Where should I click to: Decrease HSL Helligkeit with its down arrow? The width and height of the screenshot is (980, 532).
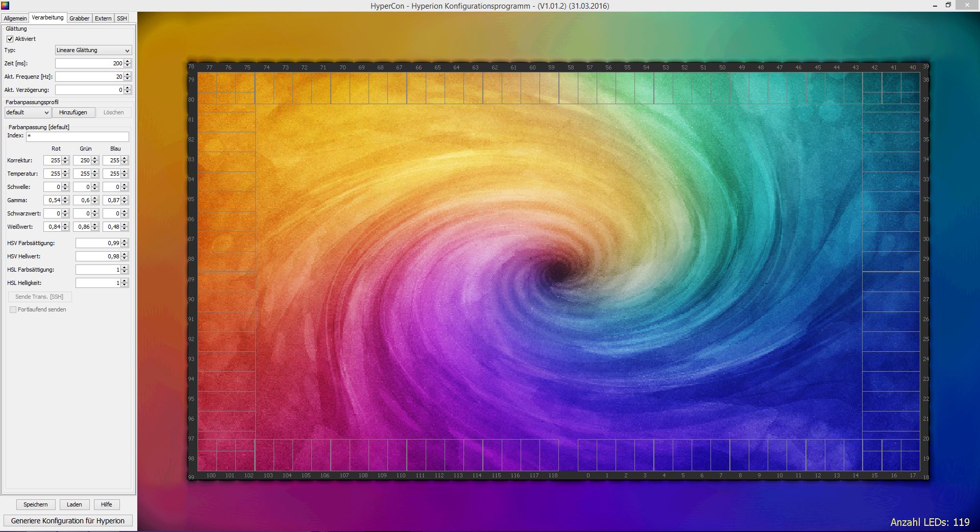click(125, 285)
